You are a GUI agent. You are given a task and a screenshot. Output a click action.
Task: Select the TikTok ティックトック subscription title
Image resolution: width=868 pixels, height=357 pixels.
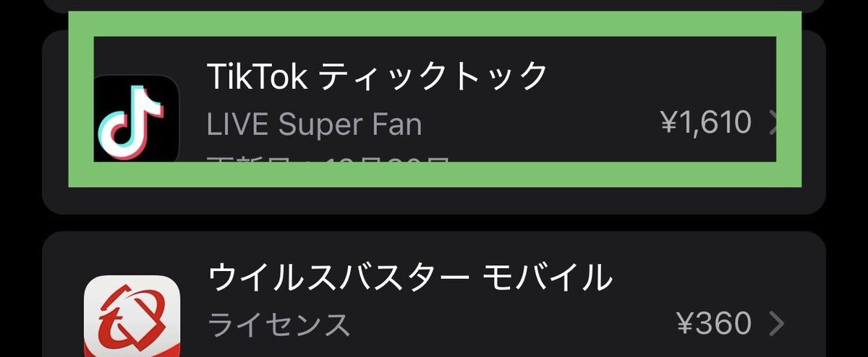(377, 77)
